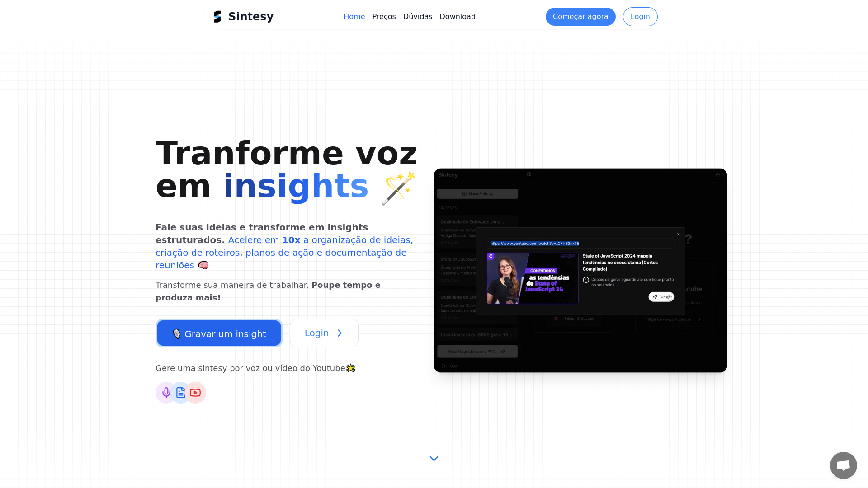868x488 pixels.
Task: Select the Download navigation menu item
Action: [x=457, y=16]
